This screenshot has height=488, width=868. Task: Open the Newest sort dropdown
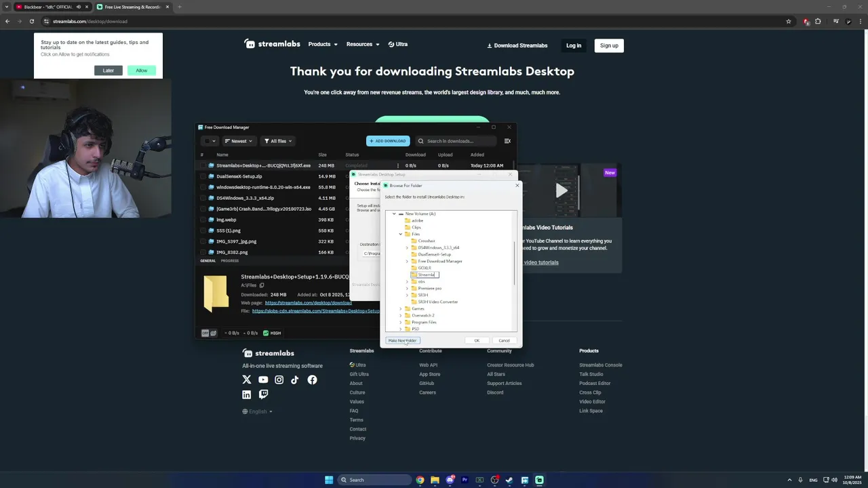click(x=238, y=141)
